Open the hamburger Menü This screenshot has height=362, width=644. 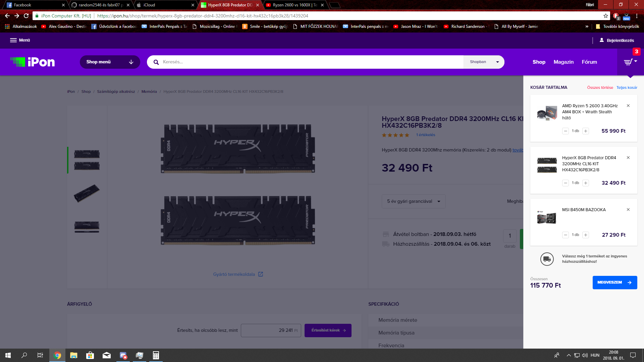tap(20, 40)
